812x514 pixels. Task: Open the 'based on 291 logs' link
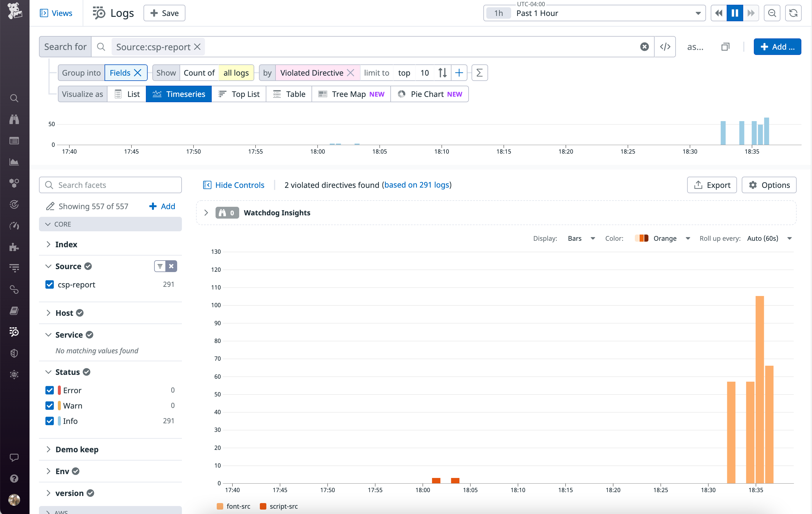(x=417, y=185)
